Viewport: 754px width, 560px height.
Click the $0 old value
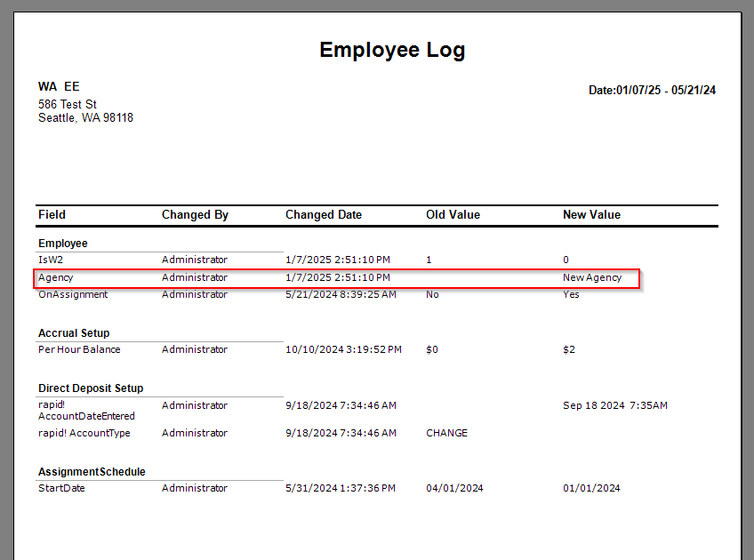[432, 349]
